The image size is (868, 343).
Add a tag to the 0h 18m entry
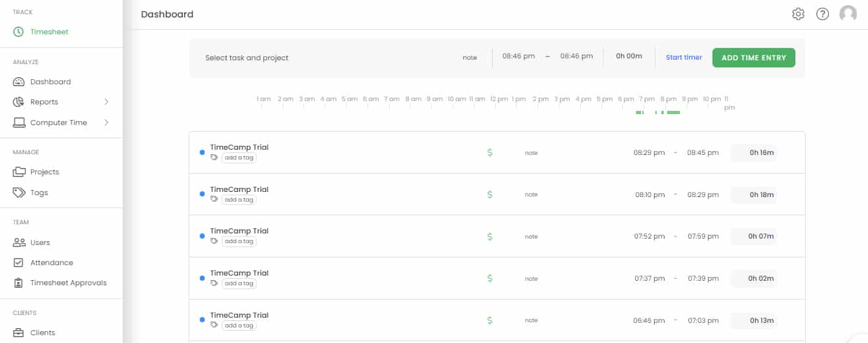239,200
